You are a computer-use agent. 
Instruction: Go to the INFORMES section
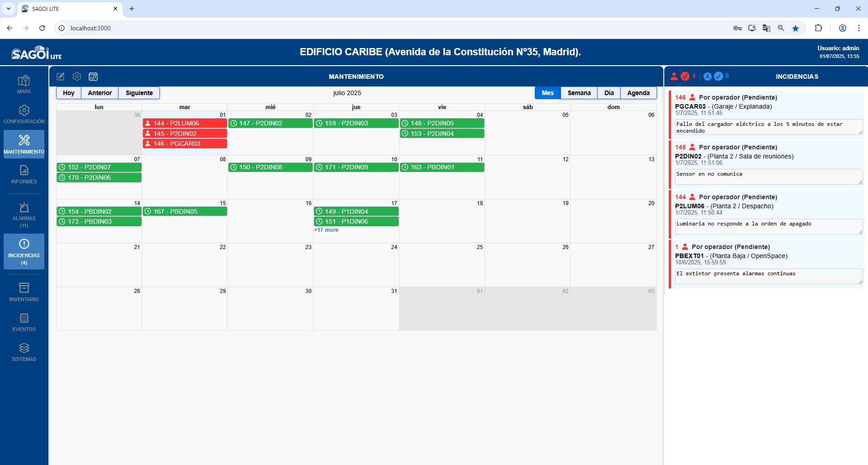point(24,175)
